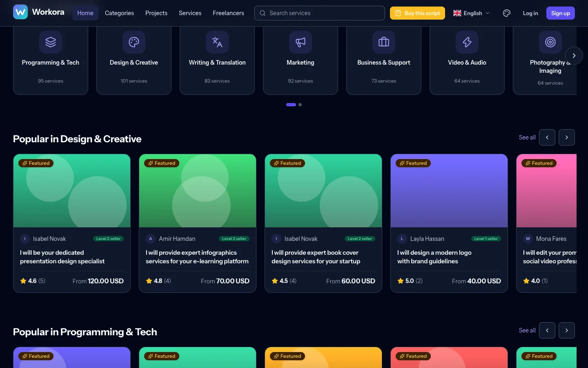Click the search magnifier icon
588x368 pixels.
[263, 13]
